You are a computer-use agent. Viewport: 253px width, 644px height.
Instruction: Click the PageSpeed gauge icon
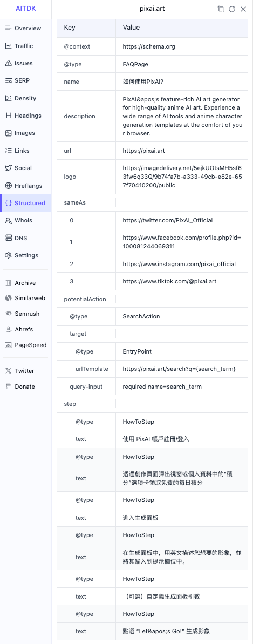pos(8,345)
